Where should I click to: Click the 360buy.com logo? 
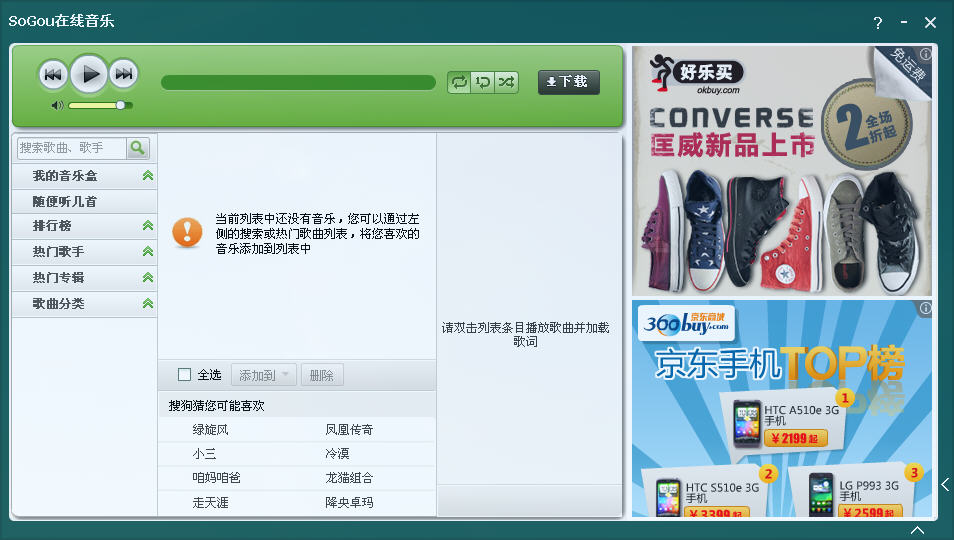[x=686, y=323]
